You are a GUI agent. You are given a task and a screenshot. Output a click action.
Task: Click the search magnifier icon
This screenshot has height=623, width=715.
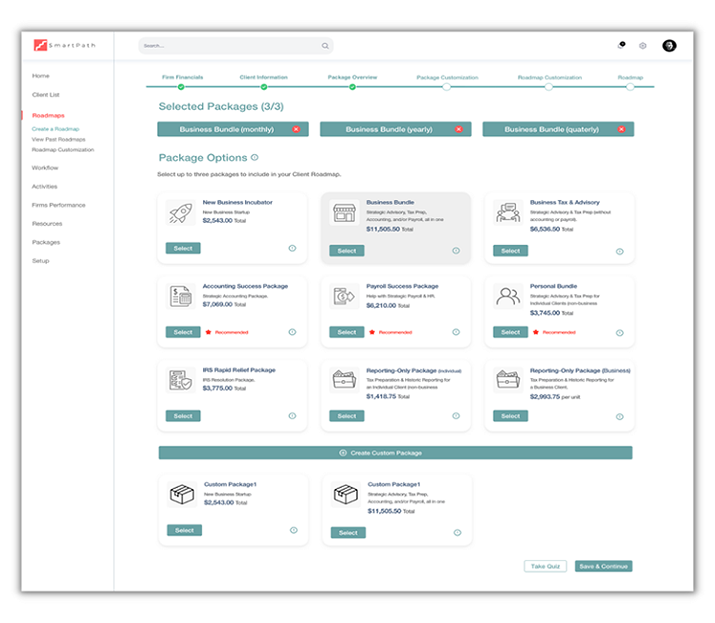click(x=325, y=46)
